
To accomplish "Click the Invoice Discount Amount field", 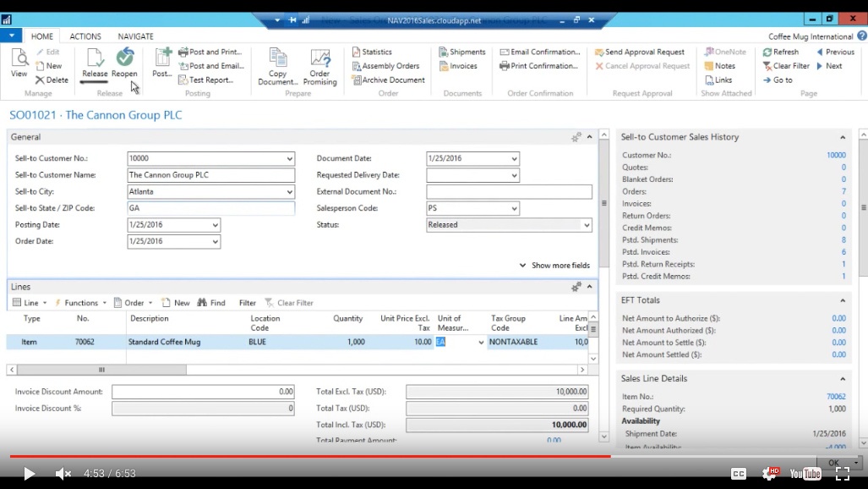I will click(203, 392).
